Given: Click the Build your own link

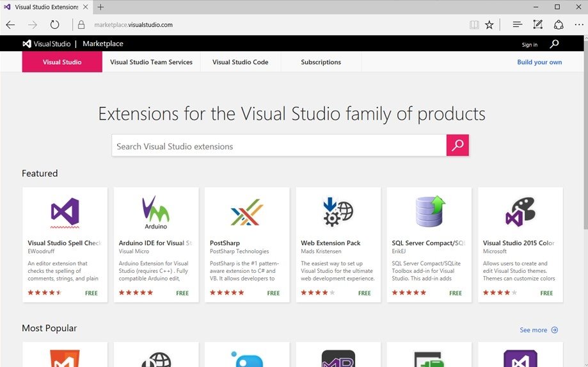Looking at the screenshot, I should [539, 62].
